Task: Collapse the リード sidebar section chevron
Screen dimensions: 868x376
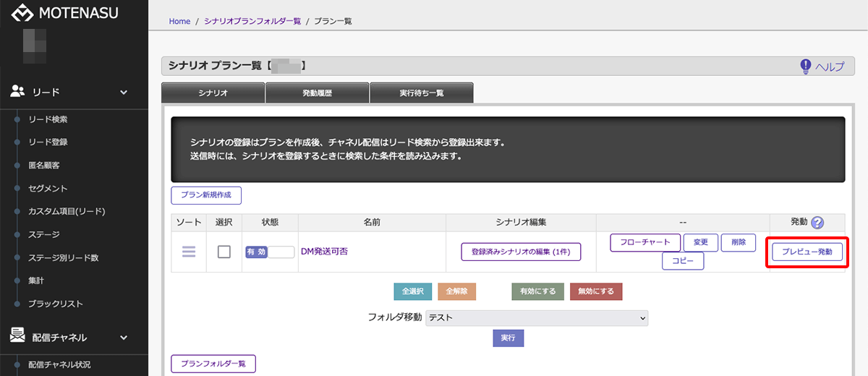Action: [124, 92]
